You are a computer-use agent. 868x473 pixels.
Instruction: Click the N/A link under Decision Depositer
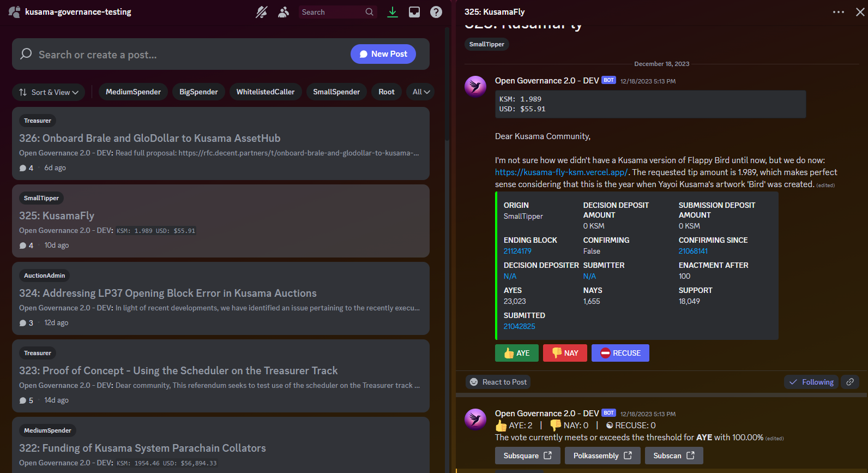[x=510, y=276]
